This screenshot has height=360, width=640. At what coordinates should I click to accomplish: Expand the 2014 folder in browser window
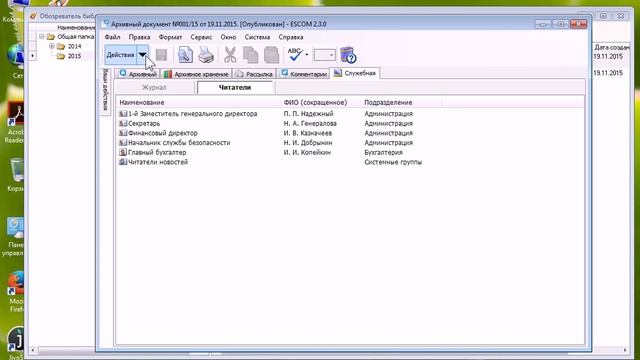[51, 46]
